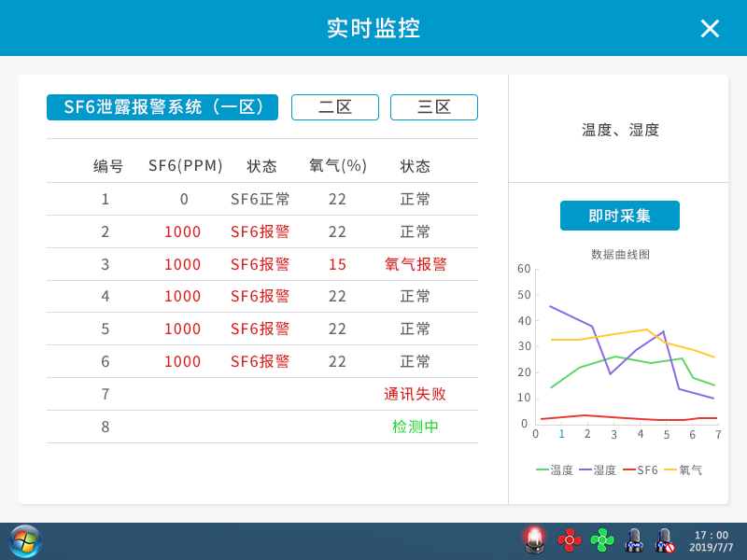Click the 湿度 legend entry with the purple line

tap(598, 470)
